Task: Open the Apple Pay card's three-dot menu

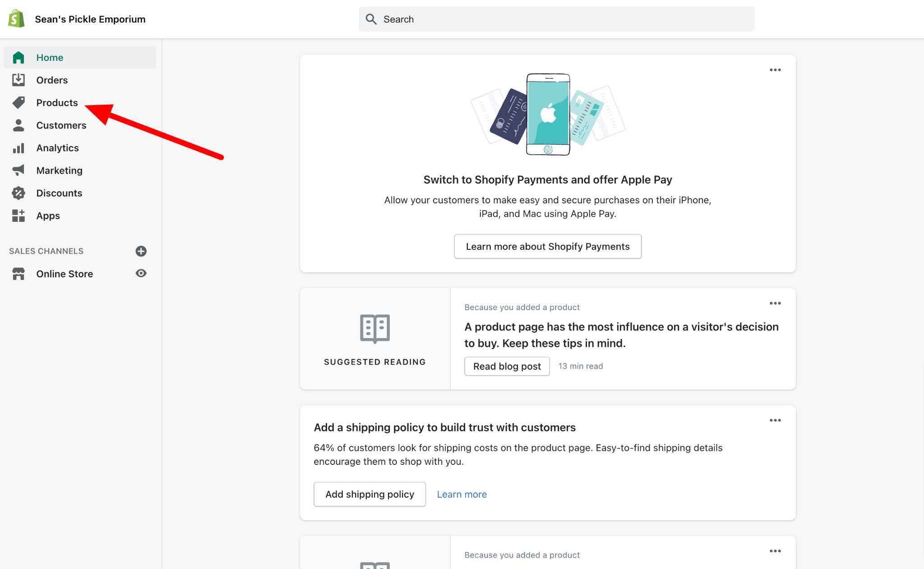Action: [775, 69]
